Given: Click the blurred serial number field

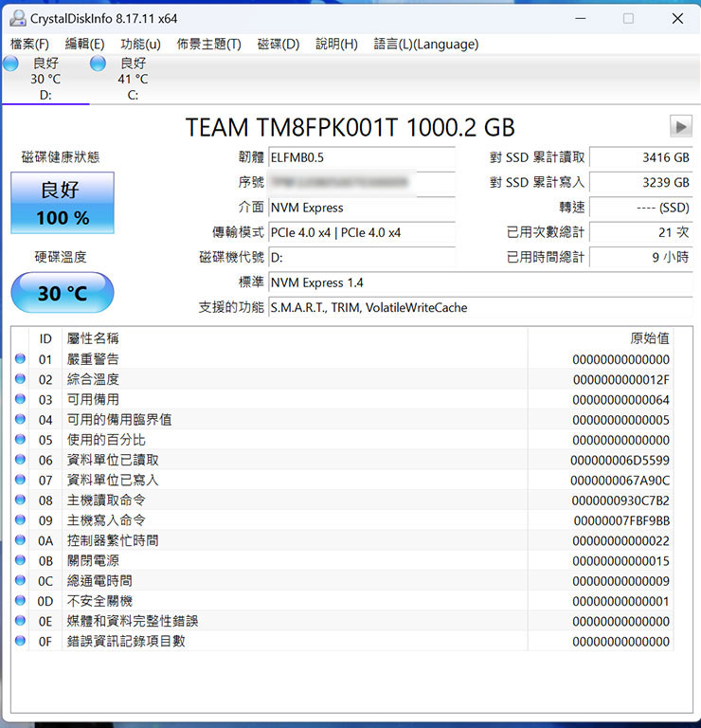Looking at the screenshot, I should [x=362, y=182].
